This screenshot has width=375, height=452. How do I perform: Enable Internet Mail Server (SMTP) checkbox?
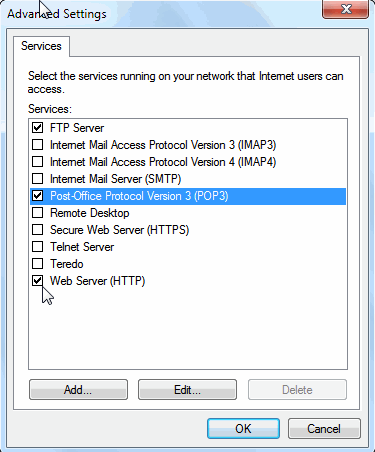37,179
